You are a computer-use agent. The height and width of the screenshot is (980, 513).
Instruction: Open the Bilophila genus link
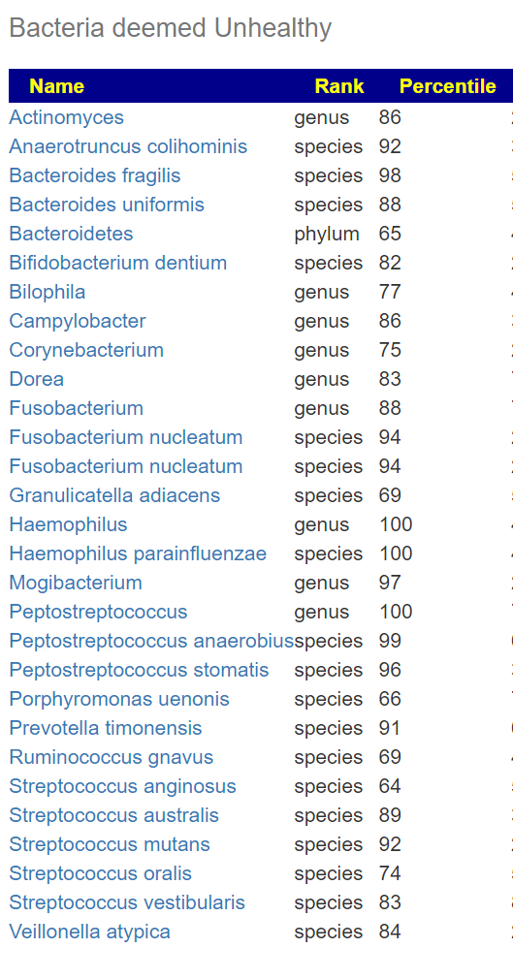click(x=47, y=292)
